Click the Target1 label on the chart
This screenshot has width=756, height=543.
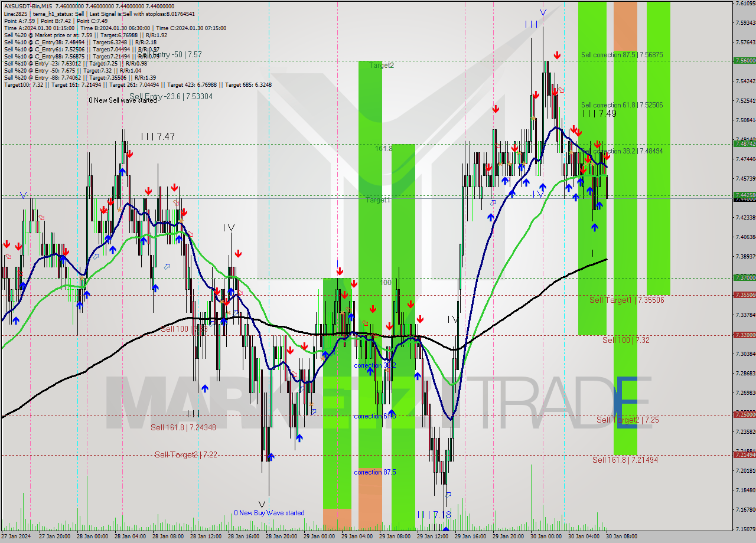pyautogui.click(x=378, y=200)
